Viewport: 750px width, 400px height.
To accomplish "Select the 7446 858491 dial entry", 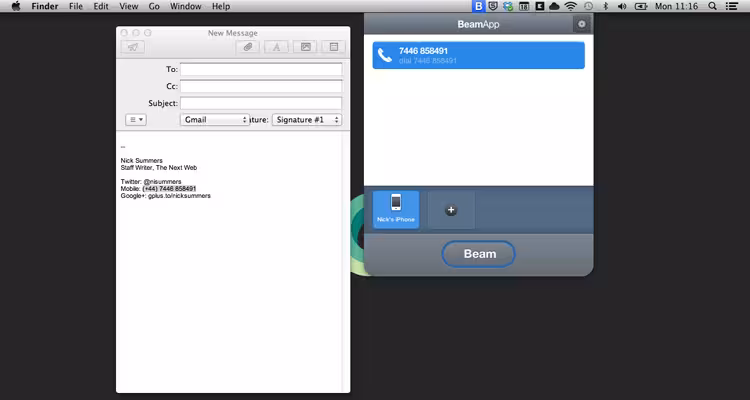I will coord(478,56).
